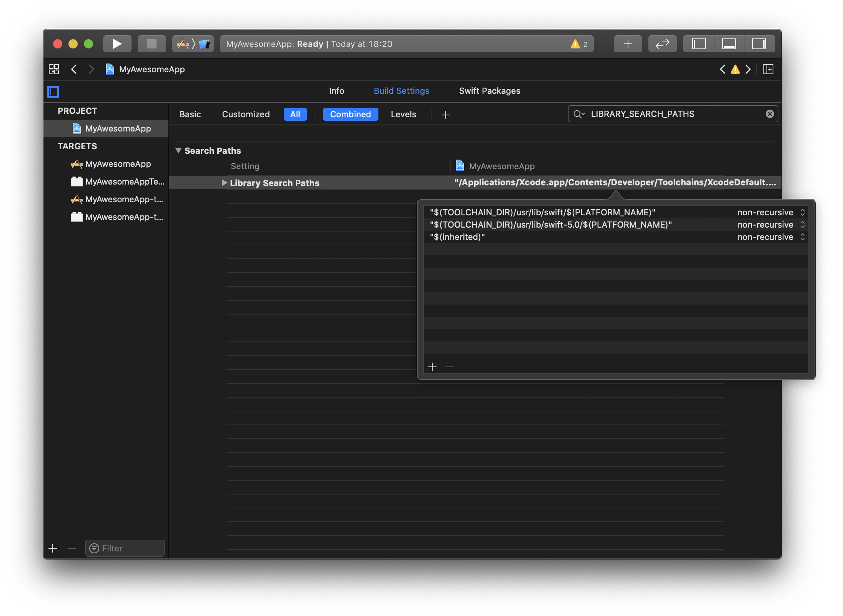This screenshot has height=616, width=843.
Task: Toggle the navigator panel visibility
Action: pyautogui.click(x=699, y=44)
